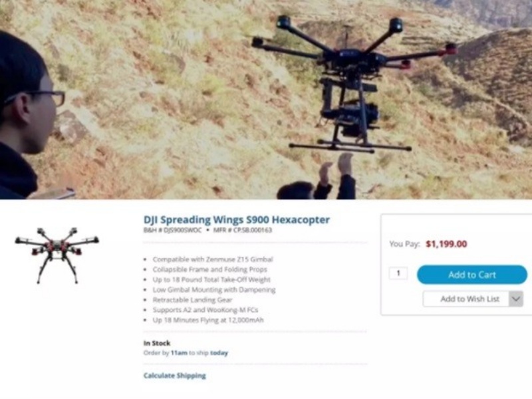Open the Calculate Shipping link
Viewport: 532px width, 399px height.
[175, 376]
